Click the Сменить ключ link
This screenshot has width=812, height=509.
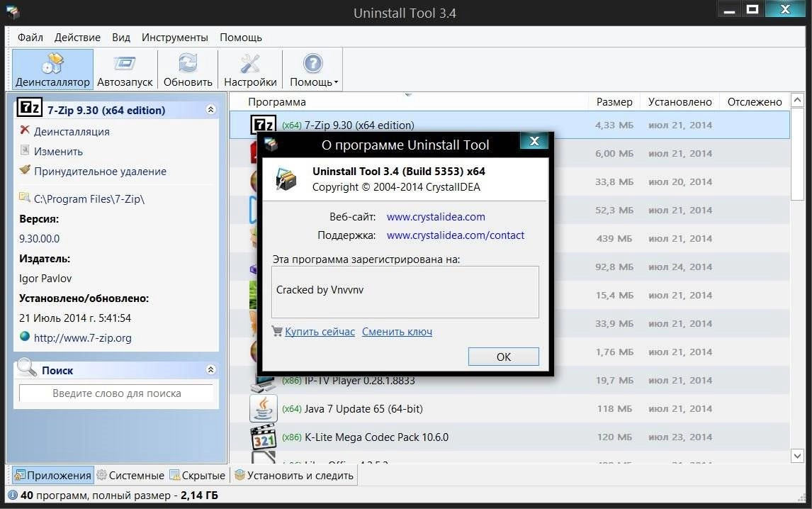coord(397,332)
